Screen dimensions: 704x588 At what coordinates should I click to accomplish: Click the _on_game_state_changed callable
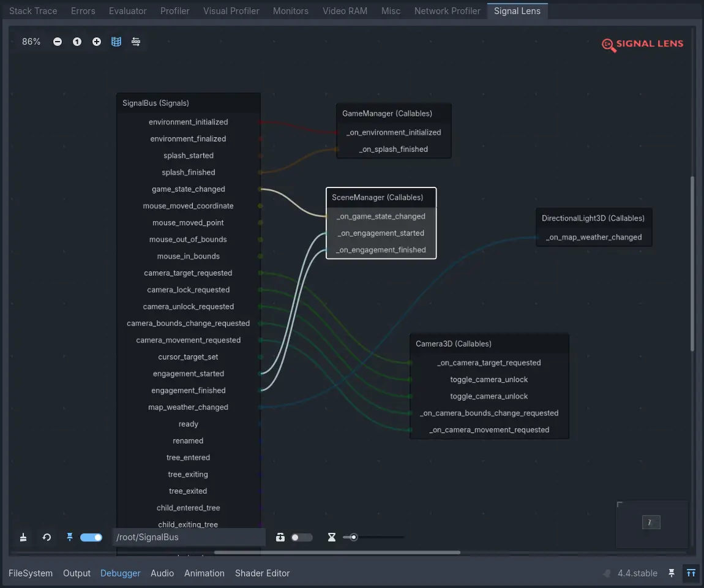381,216
